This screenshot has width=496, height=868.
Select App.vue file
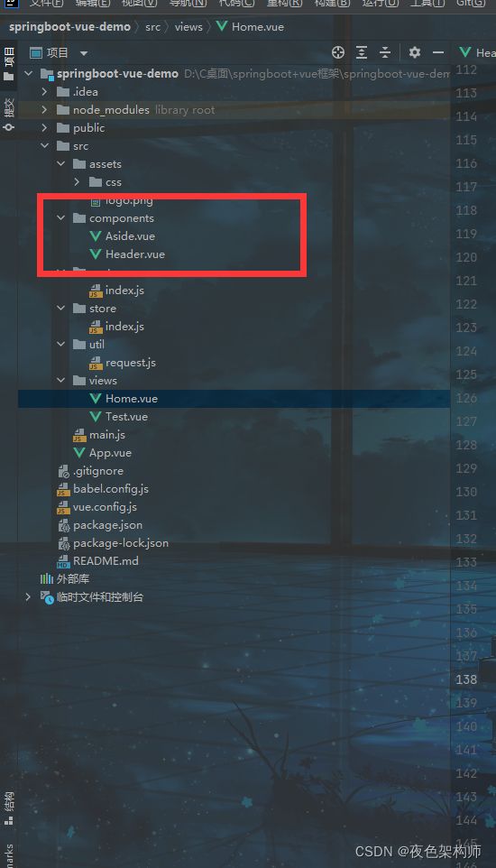[111, 453]
